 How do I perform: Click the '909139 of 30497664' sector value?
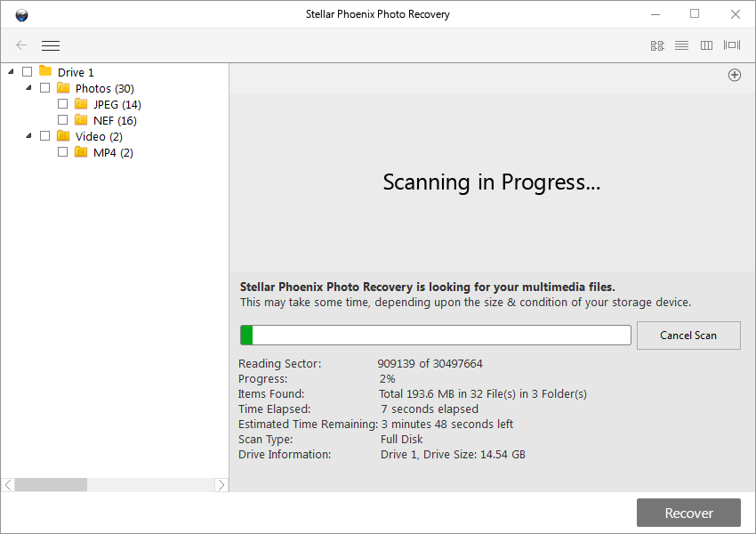(430, 364)
